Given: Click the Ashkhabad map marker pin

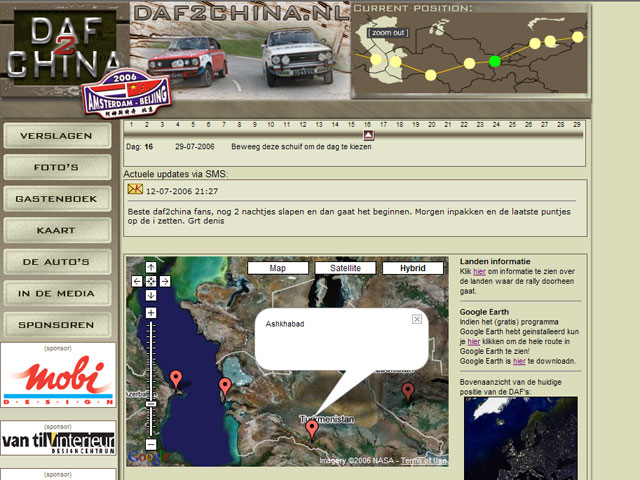Looking at the screenshot, I should [312, 428].
